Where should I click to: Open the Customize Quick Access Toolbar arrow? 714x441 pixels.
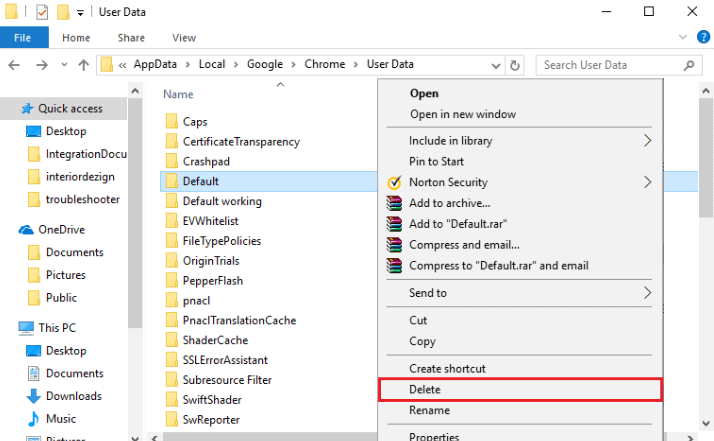tap(80, 13)
